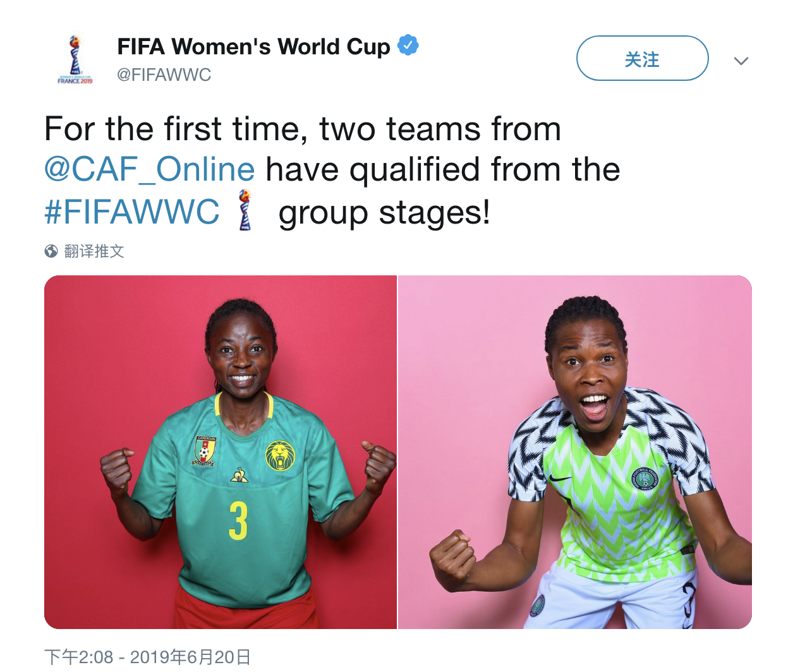
Task: Open the FIFA Women's World Cup profile avatar
Action: pos(75,59)
